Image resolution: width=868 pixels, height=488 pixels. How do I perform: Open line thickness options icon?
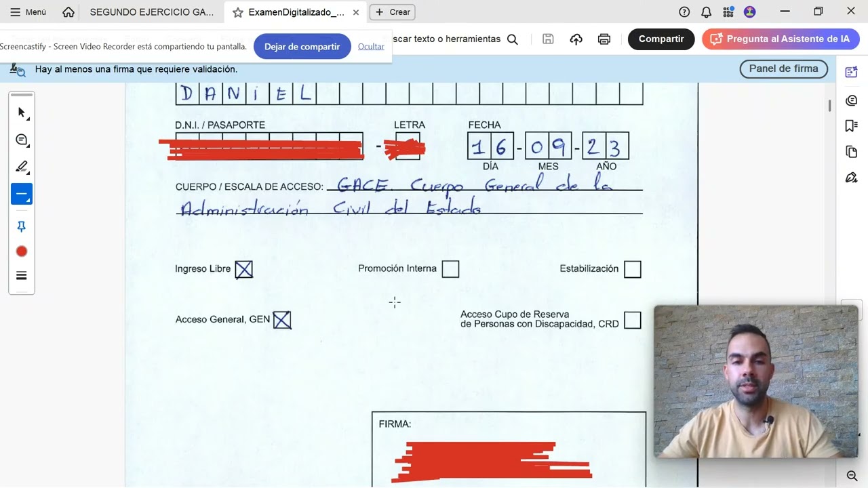[x=22, y=276]
